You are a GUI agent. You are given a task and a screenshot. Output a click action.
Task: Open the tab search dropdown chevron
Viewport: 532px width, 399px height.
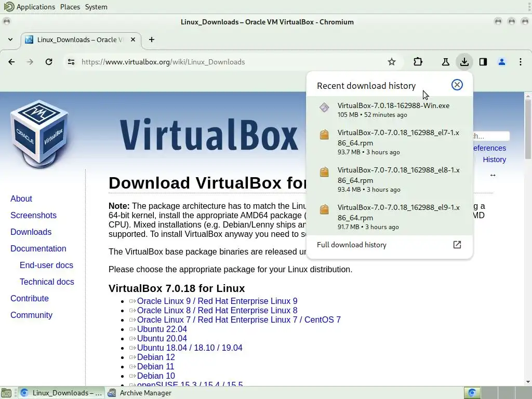10,39
